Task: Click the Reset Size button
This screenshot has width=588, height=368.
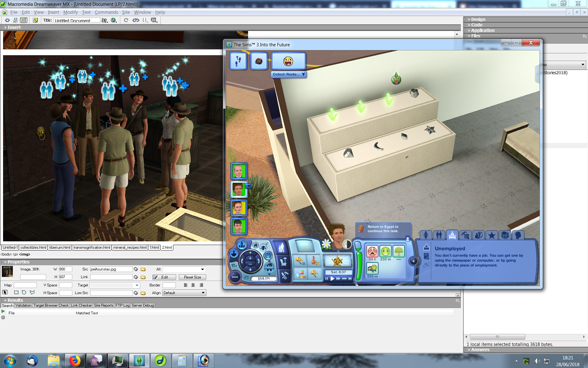Action: tap(193, 277)
